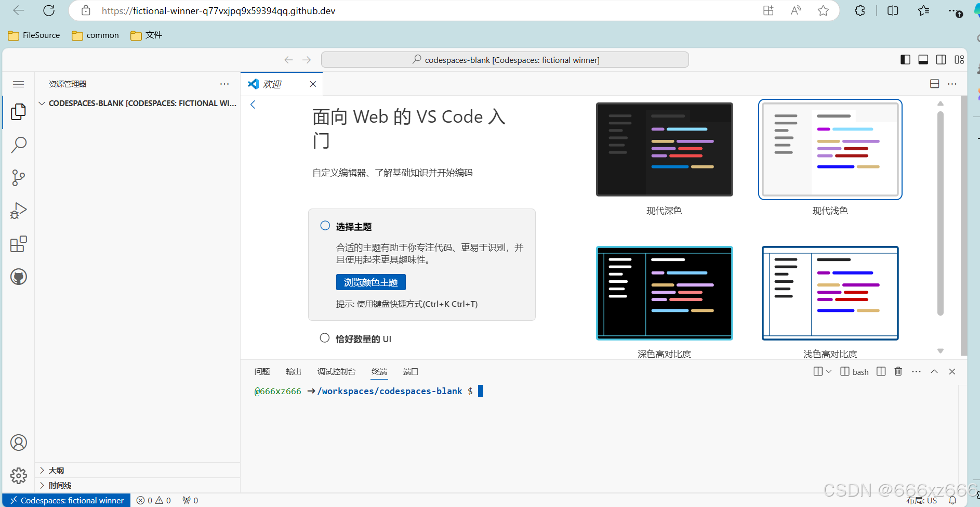
Task: Click the browser address bar URL
Action: pos(219,10)
